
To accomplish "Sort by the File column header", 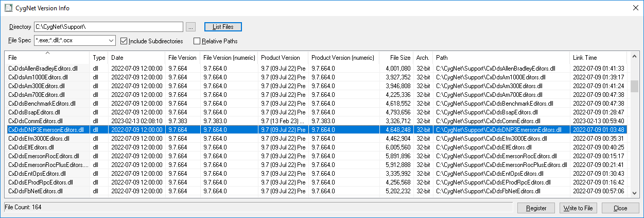I will (x=47, y=58).
